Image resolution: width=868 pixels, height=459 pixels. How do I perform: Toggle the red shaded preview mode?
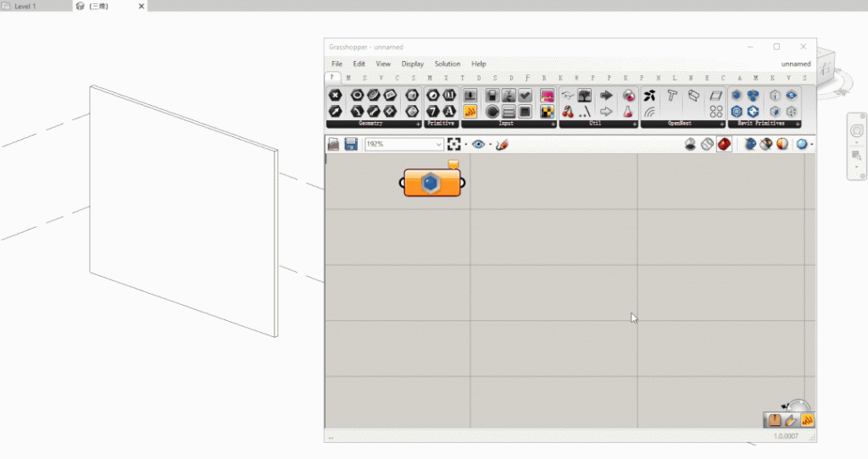click(724, 144)
